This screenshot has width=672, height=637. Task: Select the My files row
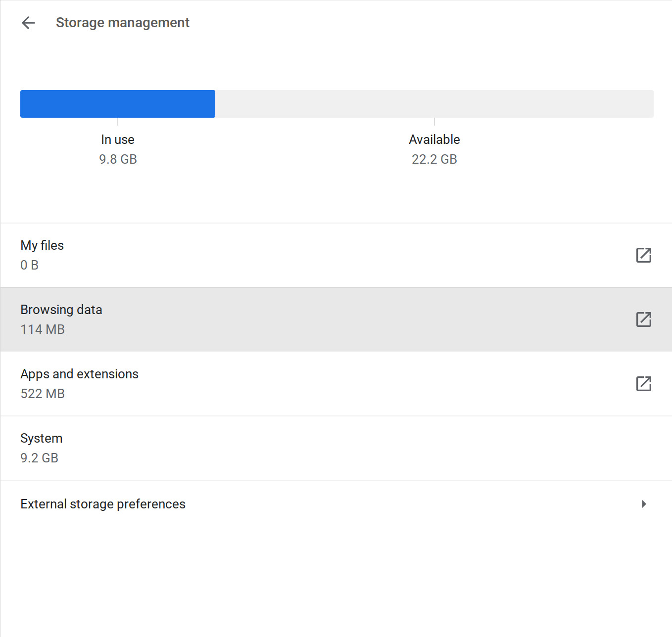click(x=336, y=255)
